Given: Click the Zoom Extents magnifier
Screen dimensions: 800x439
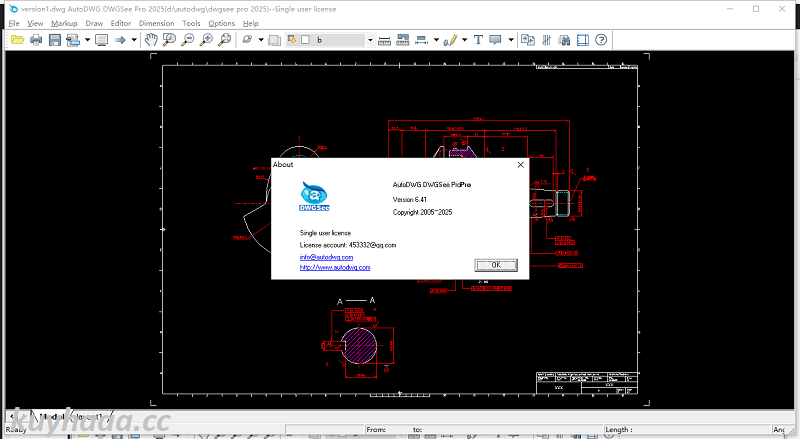Looking at the screenshot, I should pyautogui.click(x=224, y=40).
